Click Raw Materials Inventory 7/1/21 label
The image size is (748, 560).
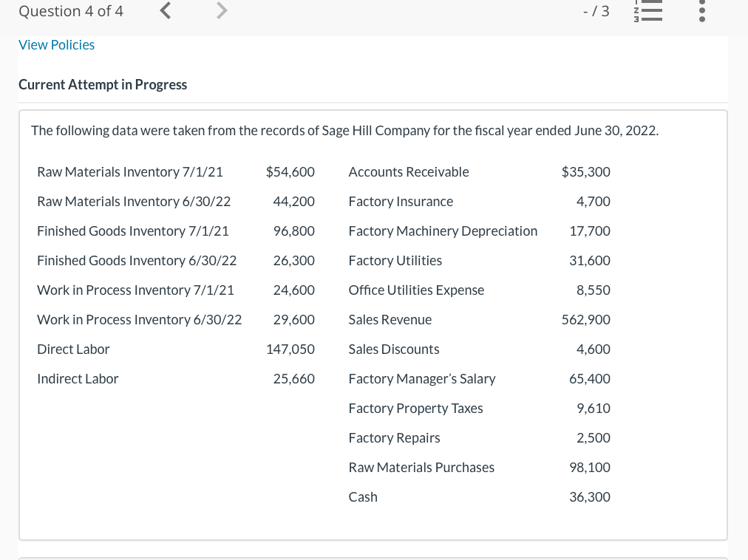(130, 171)
